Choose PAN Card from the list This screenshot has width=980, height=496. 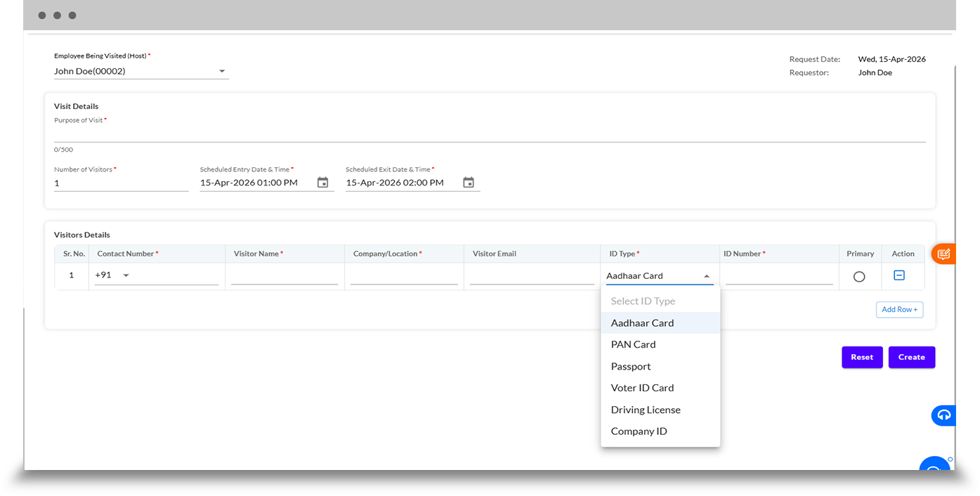[x=633, y=344]
